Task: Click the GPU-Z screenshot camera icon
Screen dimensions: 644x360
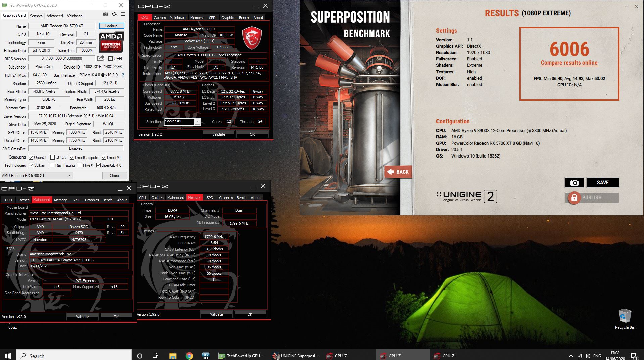Action: pyautogui.click(x=106, y=14)
